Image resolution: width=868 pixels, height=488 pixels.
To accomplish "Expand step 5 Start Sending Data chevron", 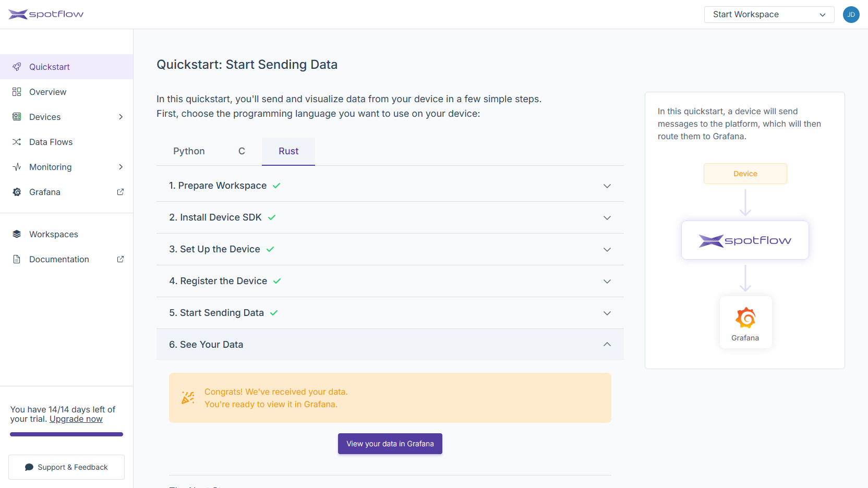I will (607, 313).
